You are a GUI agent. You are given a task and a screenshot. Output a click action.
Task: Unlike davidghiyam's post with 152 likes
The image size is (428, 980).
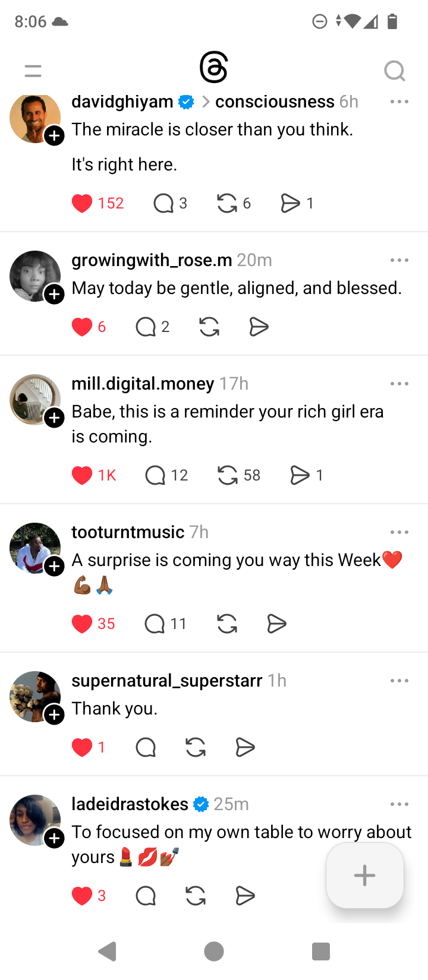82,203
